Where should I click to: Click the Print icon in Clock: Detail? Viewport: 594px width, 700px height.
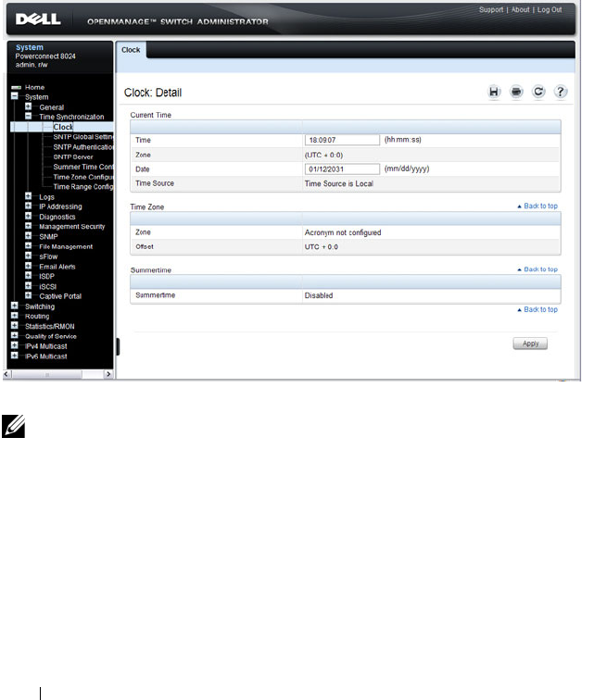point(516,92)
